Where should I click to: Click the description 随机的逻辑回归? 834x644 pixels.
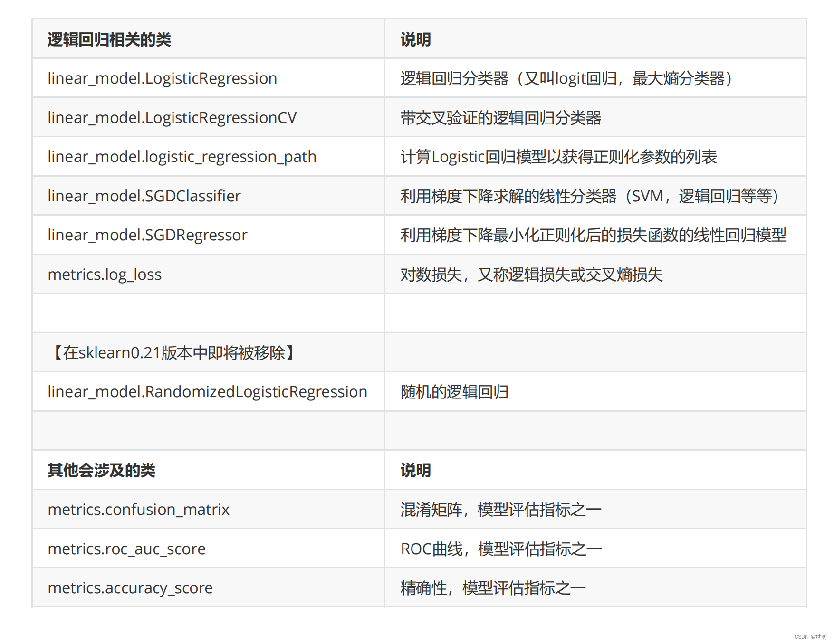(x=595, y=391)
